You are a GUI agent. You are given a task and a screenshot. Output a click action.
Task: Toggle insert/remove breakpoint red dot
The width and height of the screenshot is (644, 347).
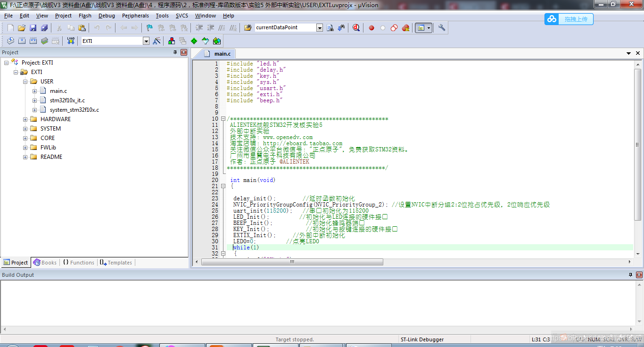(x=372, y=28)
